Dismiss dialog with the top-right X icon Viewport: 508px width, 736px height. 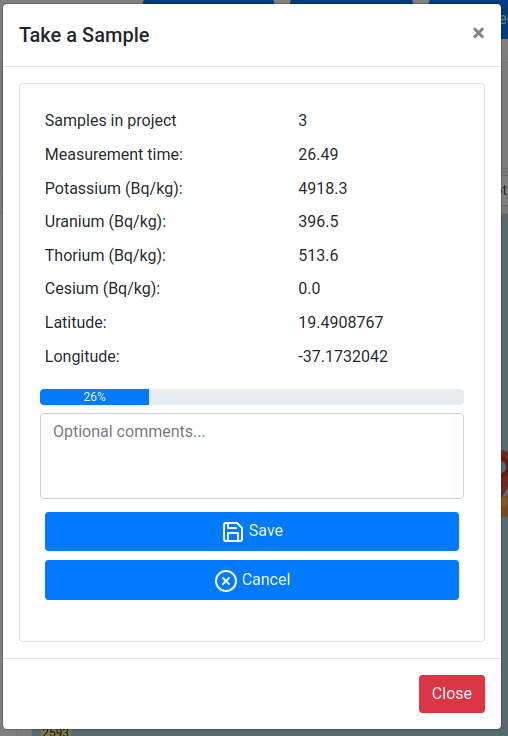coord(478,33)
